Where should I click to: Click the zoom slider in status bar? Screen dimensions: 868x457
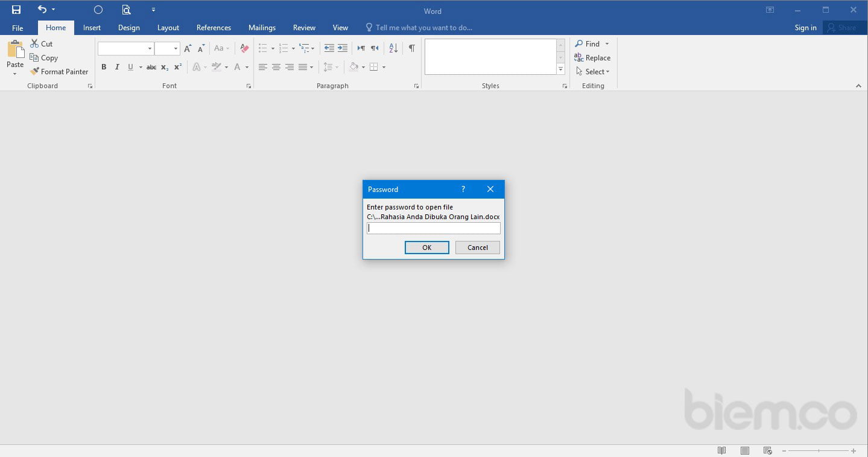pyautogui.click(x=818, y=451)
